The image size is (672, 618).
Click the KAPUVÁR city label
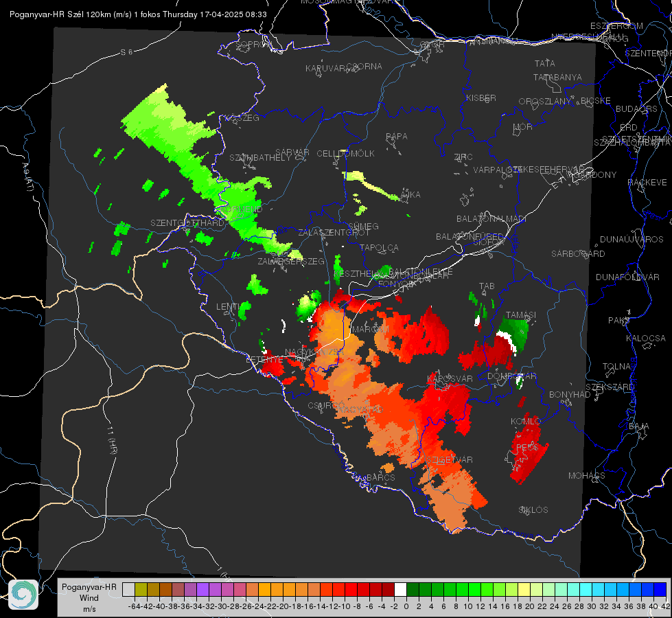click(x=326, y=69)
